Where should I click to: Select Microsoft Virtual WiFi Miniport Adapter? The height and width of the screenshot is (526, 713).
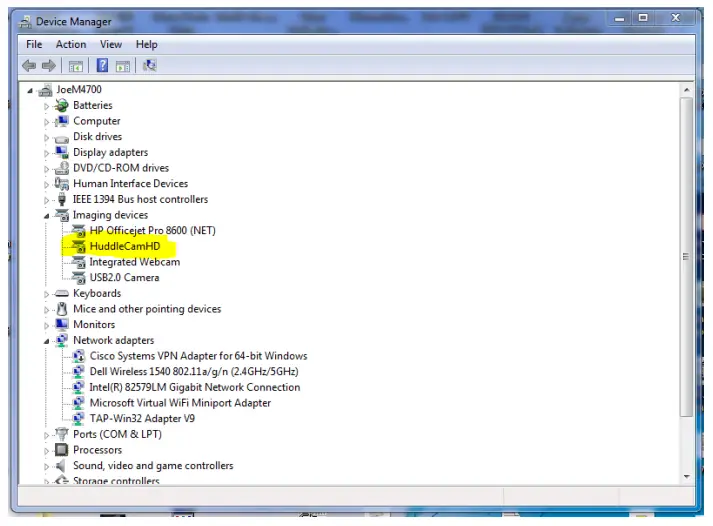click(x=180, y=403)
